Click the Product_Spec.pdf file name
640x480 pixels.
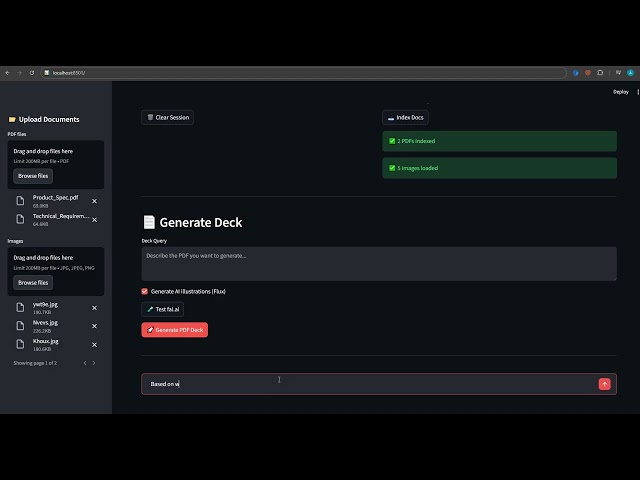pyautogui.click(x=56, y=198)
